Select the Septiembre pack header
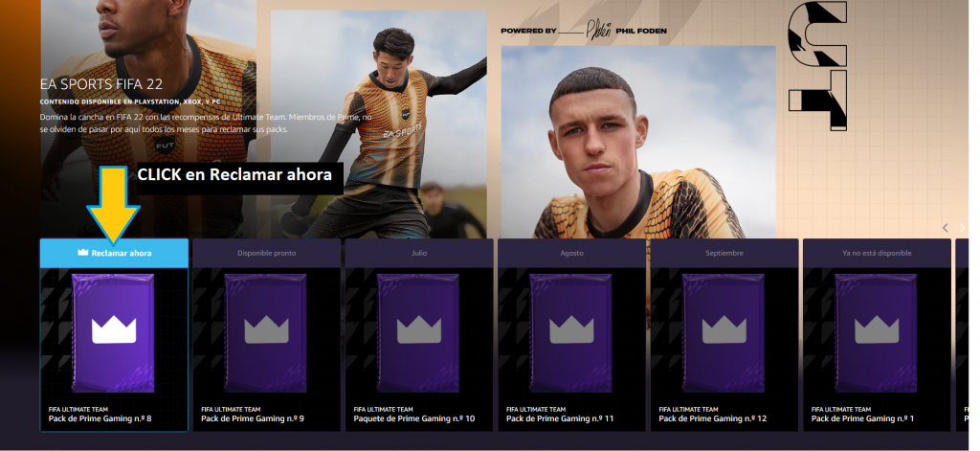Viewport: 980px width, 451px height. point(724,253)
